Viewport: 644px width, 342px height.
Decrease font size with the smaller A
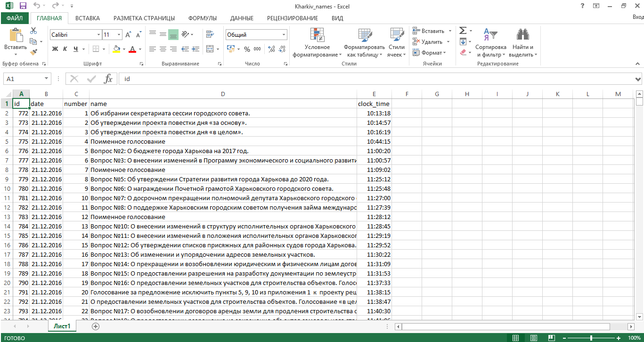pos(139,34)
